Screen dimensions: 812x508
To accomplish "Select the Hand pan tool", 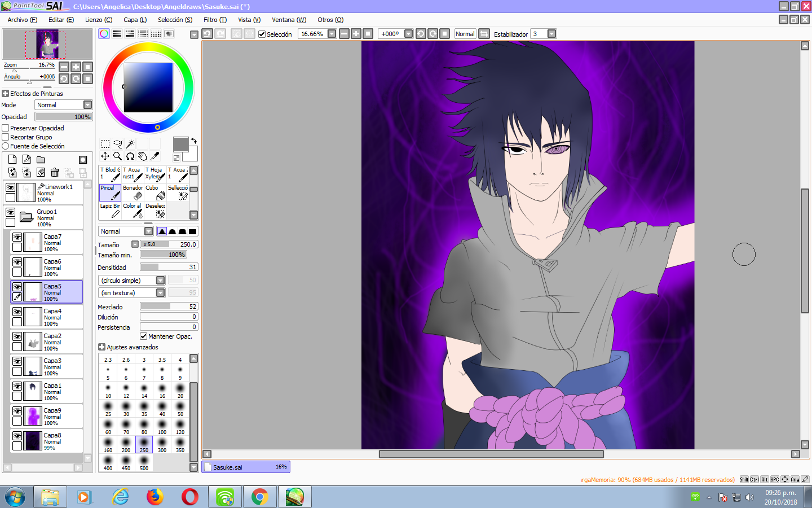I will pos(143,156).
